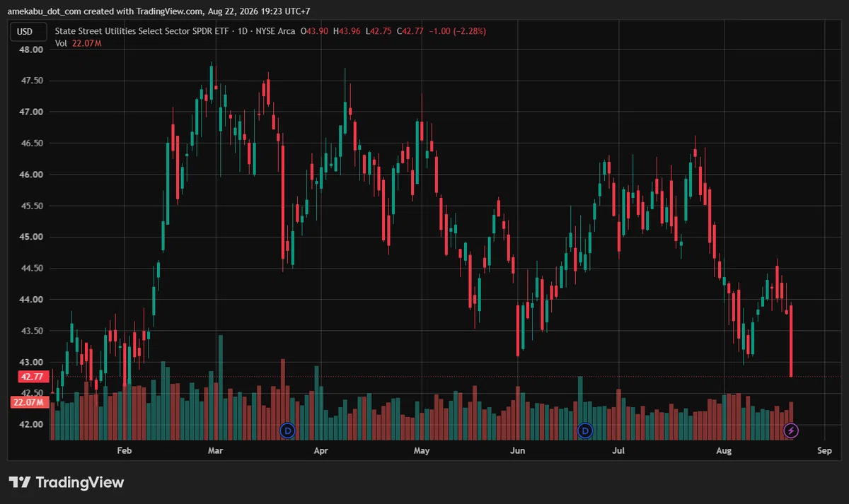Image resolution: width=849 pixels, height=504 pixels.
Task: Click the Feb date axis label
Action: 125,450
